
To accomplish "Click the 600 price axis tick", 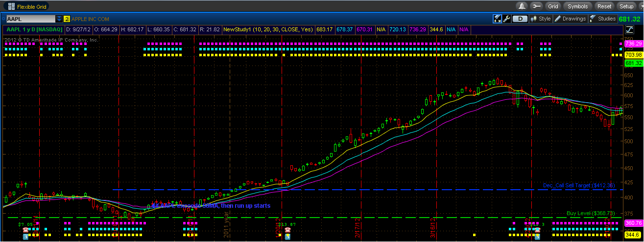I will [628, 95].
